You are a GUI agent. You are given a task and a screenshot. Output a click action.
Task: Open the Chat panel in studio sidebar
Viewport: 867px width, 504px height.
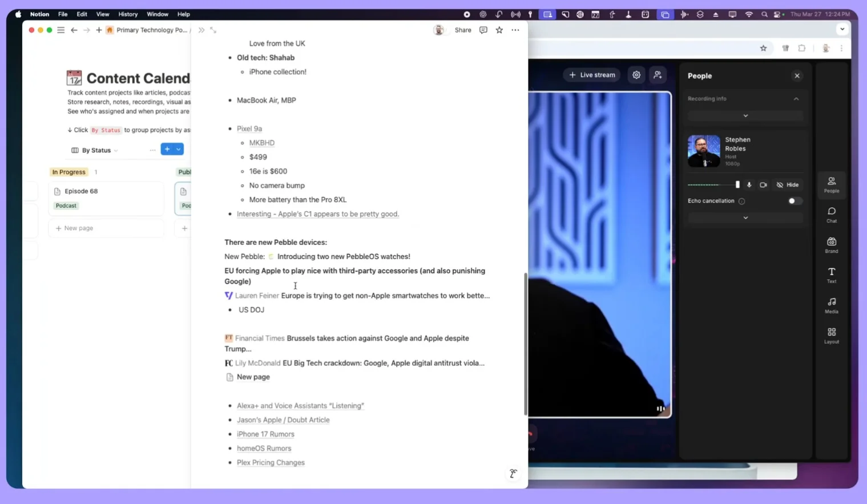(832, 215)
